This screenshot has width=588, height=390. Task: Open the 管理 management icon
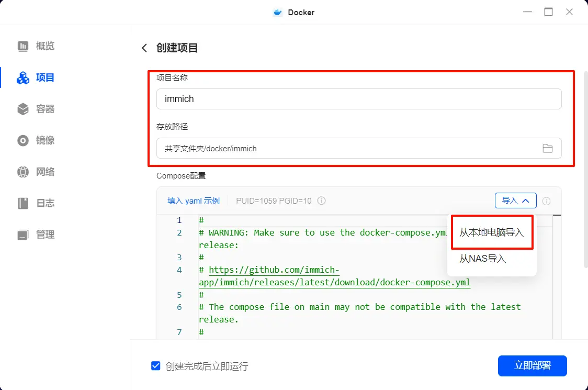coord(23,235)
